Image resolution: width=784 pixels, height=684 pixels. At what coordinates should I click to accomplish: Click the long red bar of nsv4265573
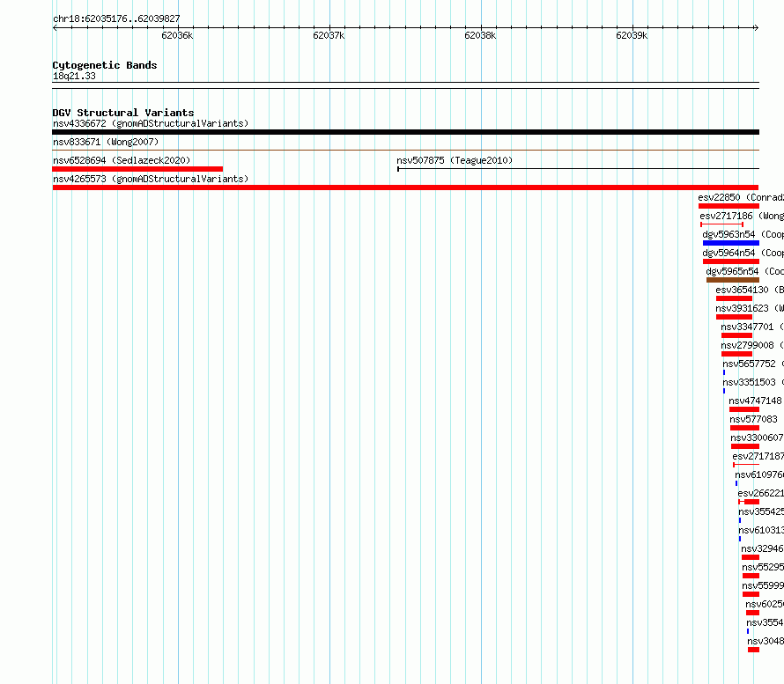(x=405, y=188)
